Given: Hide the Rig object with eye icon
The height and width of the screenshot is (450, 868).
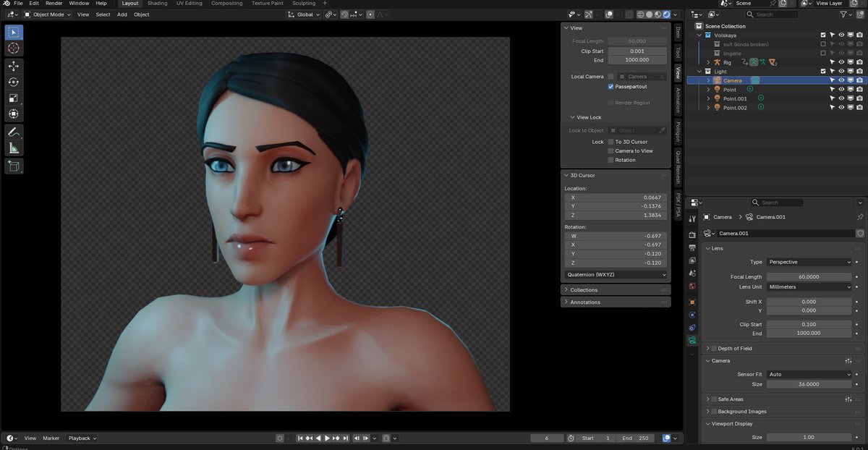Looking at the screenshot, I should 842,62.
